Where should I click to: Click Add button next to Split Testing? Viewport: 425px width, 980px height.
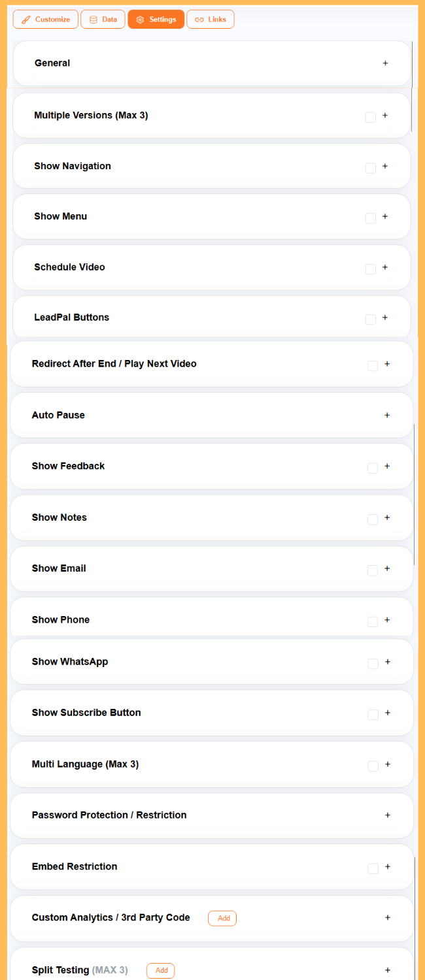(x=160, y=970)
